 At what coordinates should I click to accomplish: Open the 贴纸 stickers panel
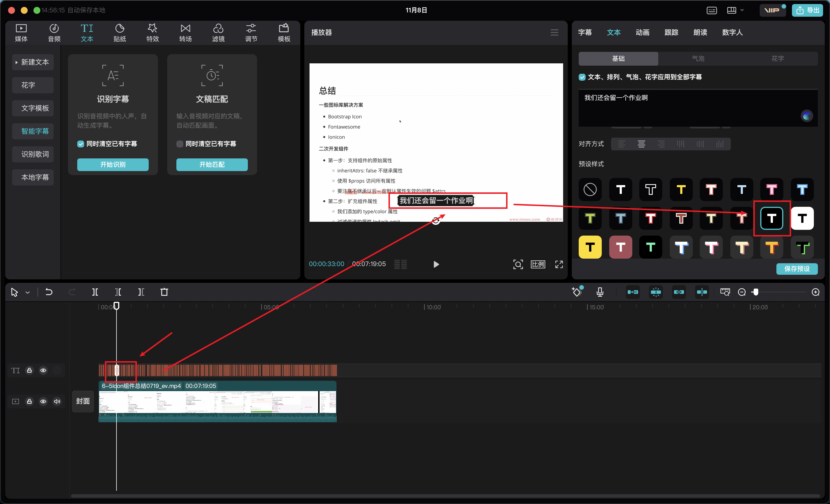120,33
